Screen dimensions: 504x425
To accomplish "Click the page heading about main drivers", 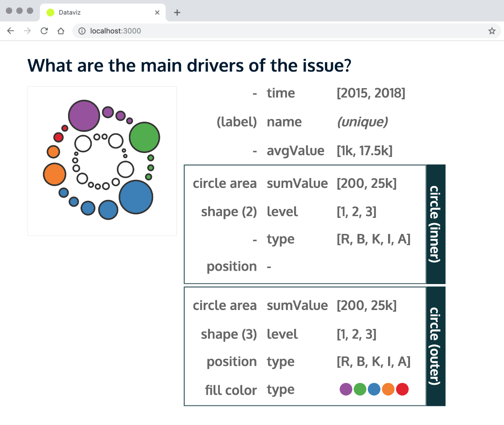I will point(189,65).
